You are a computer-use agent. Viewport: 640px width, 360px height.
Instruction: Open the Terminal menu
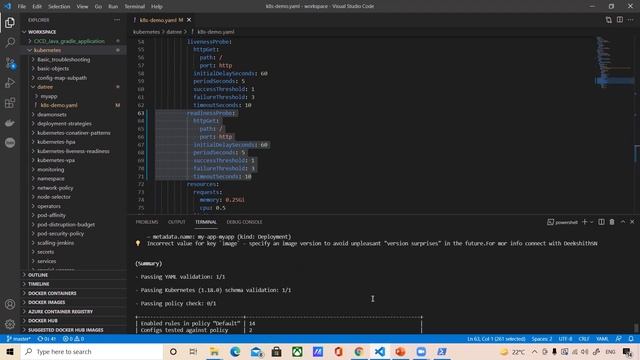tap(135, 6)
